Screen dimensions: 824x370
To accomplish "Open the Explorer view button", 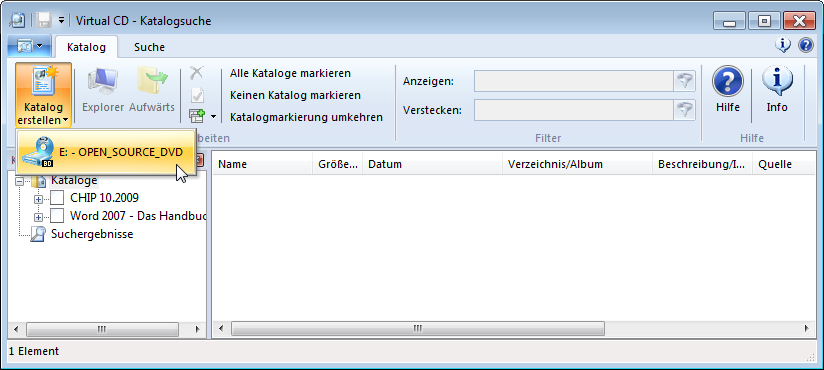I will click(x=103, y=89).
